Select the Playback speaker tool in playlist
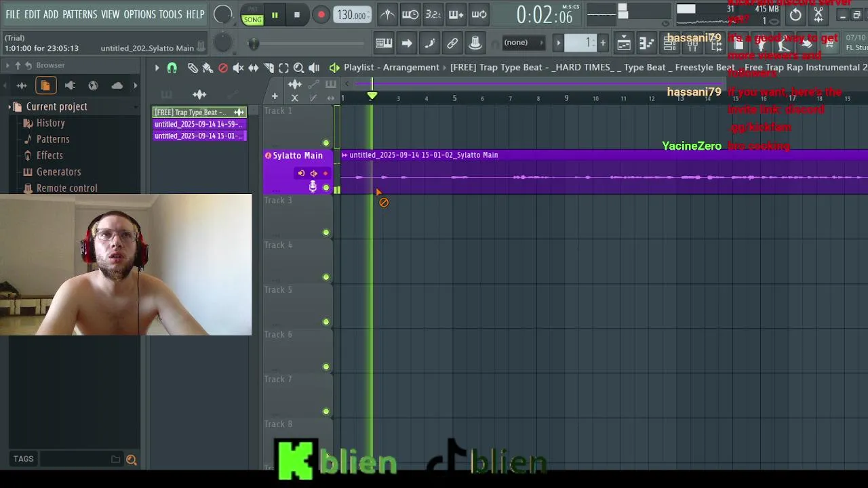The image size is (868, 488). [313, 68]
